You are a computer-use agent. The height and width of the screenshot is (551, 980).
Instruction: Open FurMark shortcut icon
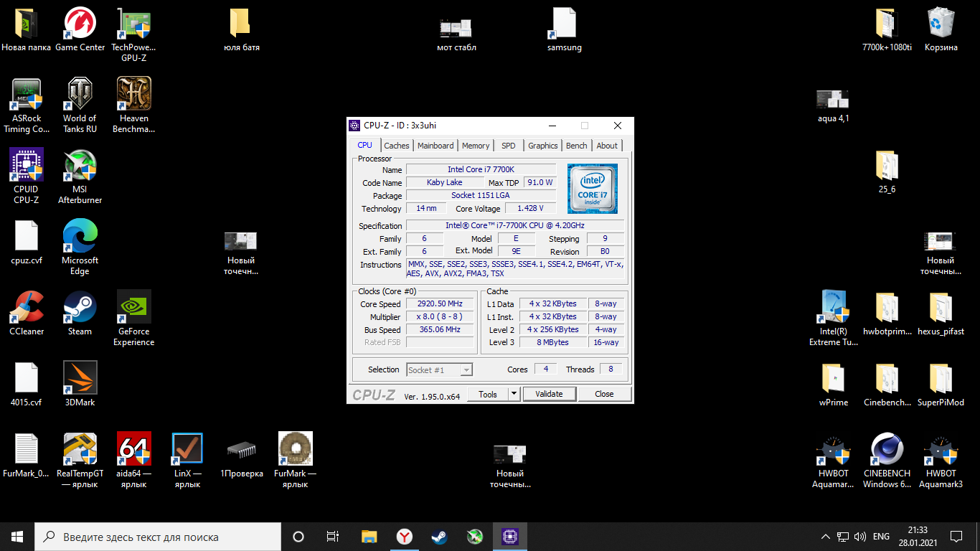[295, 461]
